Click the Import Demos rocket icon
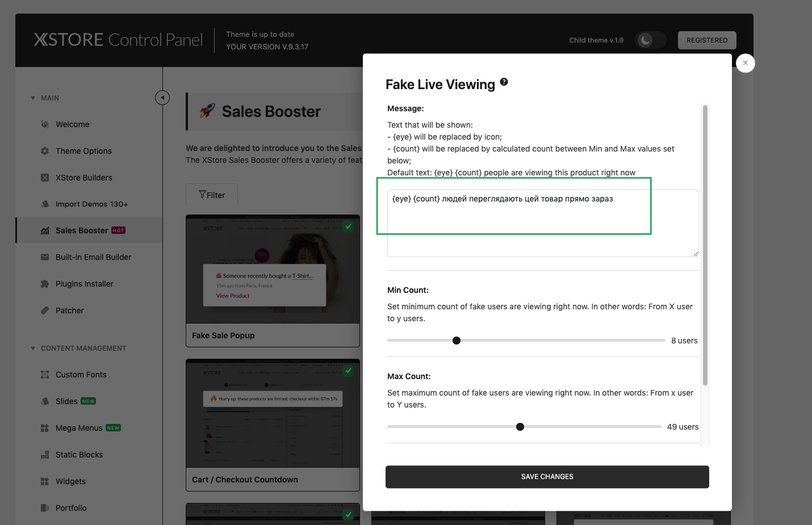This screenshot has width=812, height=525. [x=45, y=204]
